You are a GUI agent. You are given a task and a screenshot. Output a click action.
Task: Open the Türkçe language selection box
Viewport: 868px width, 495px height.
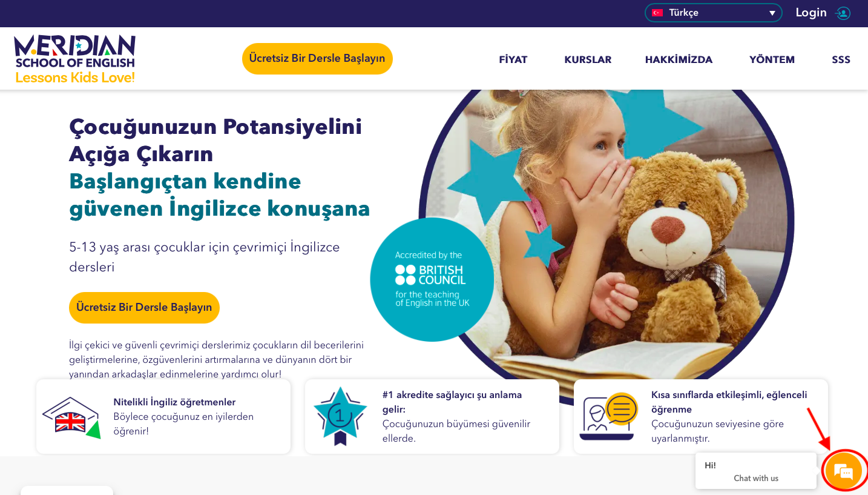(x=714, y=13)
